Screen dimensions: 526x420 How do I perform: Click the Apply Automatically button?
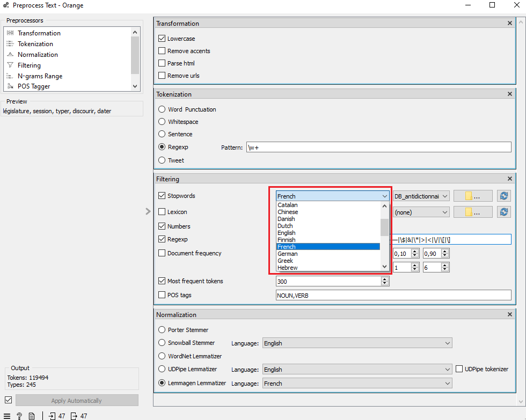pos(76,401)
